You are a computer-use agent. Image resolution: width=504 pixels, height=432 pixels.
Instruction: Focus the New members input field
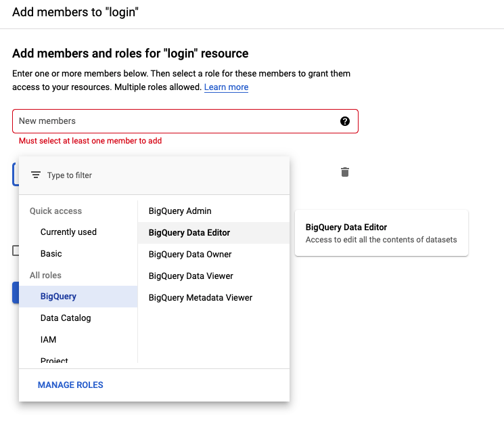[185, 121]
